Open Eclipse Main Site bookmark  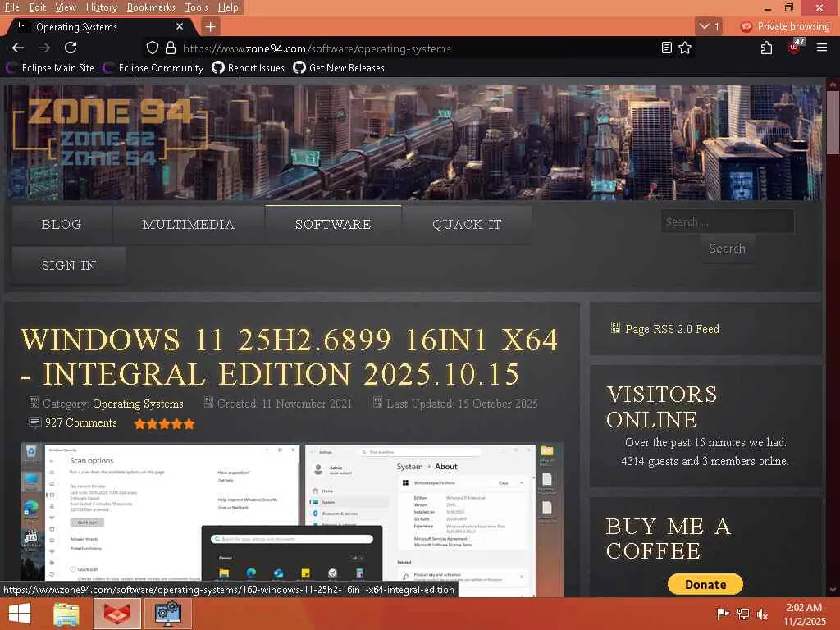tap(50, 68)
